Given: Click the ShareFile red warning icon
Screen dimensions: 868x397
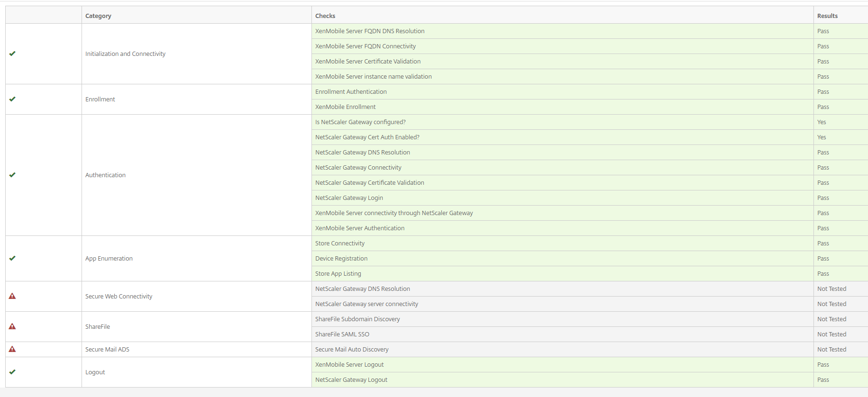Looking at the screenshot, I should [x=12, y=326].
